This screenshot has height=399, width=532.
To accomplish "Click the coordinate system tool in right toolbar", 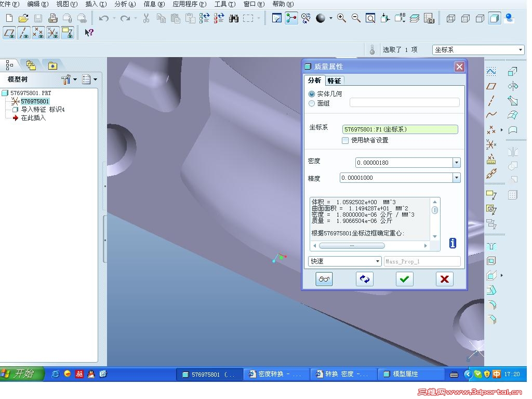I will (x=491, y=144).
